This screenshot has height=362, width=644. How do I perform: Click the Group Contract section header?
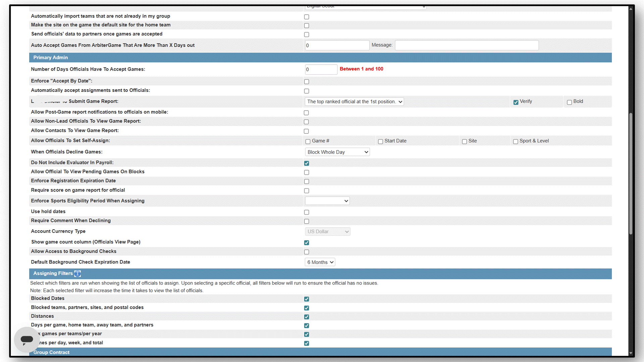pos(320,352)
